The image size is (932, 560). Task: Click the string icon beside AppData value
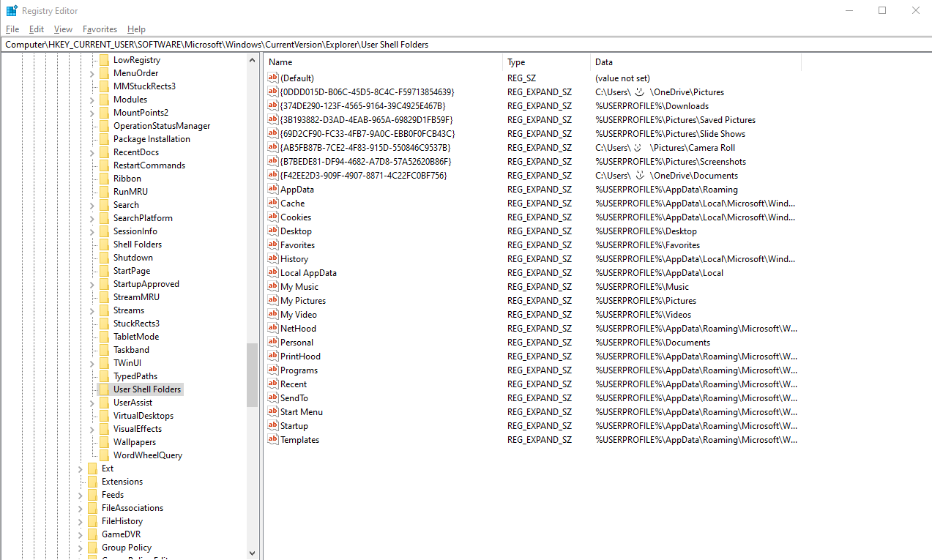[273, 189]
